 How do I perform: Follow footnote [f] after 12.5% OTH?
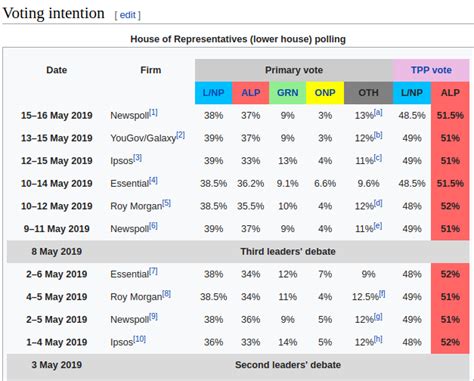(x=382, y=294)
